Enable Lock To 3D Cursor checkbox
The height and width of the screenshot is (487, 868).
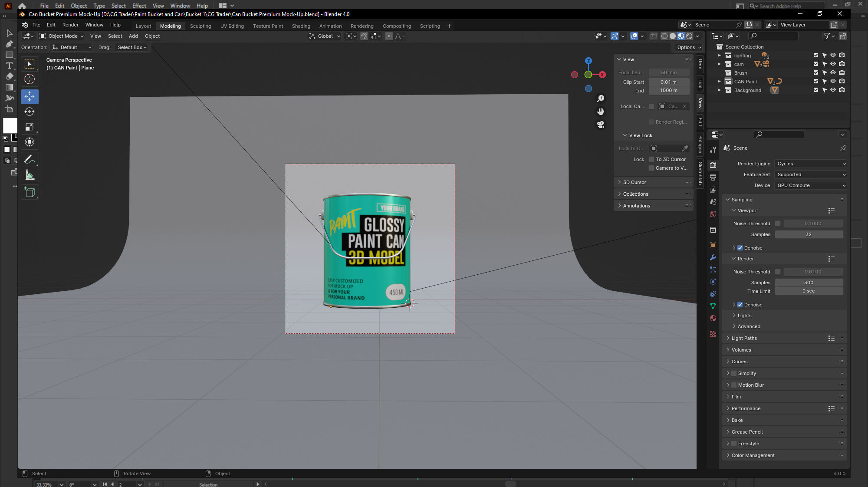coord(651,159)
